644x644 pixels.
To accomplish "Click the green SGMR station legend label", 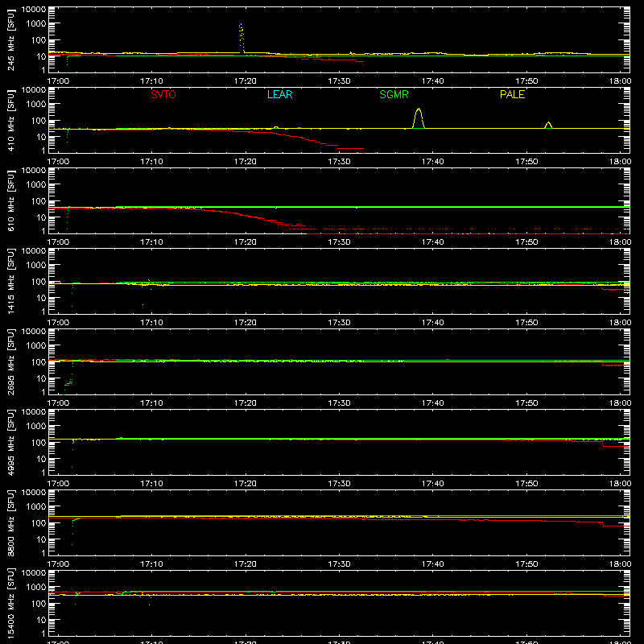I will coord(394,94).
